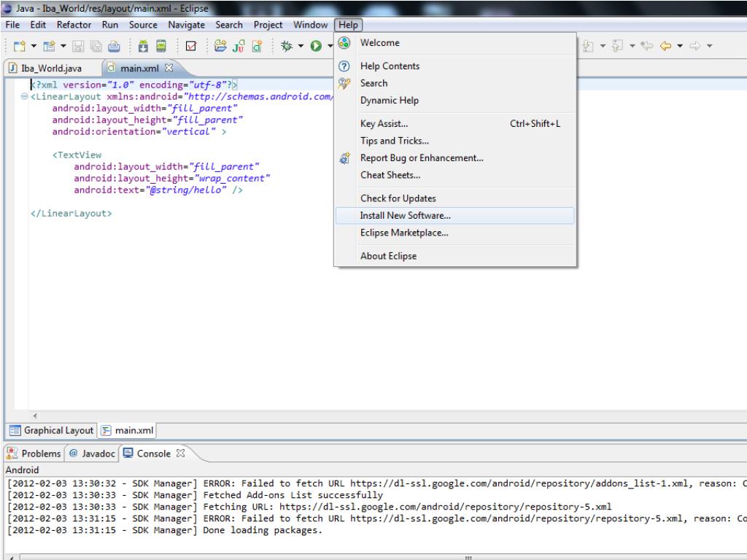Click the red checkmark toolbar icon
This screenshot has height=560, width=747.
point(191,46)
